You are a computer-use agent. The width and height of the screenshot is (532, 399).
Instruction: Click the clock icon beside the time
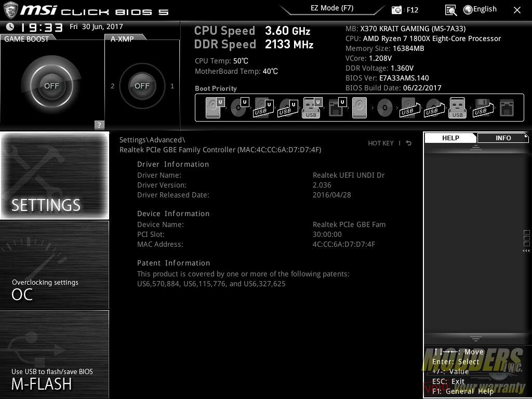click(10, 27)
